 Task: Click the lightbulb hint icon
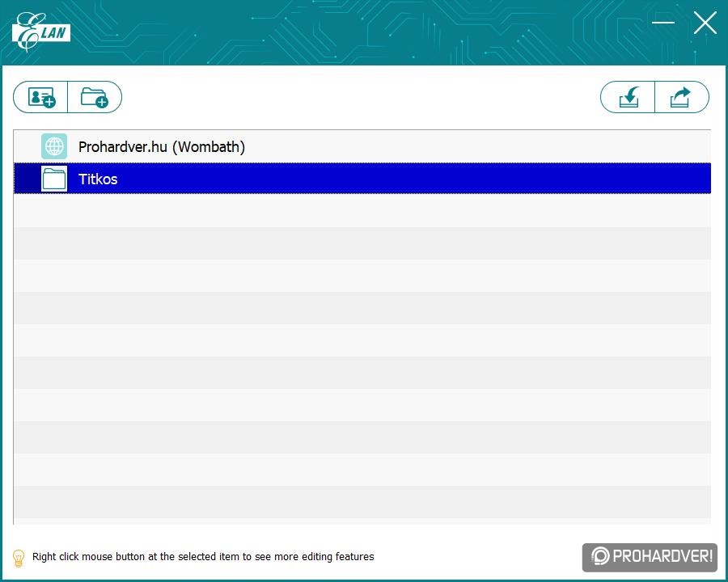pyautogui.click(x=19, y=558)
